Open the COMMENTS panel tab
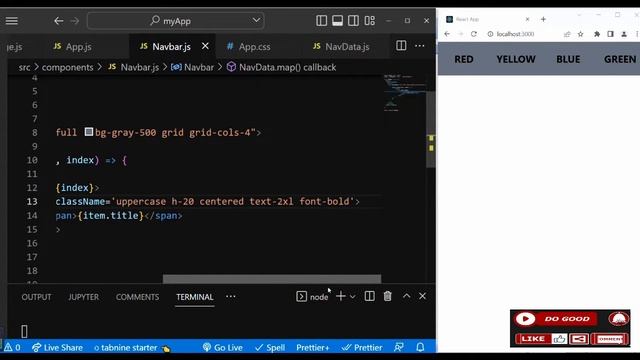 (137, 297)
